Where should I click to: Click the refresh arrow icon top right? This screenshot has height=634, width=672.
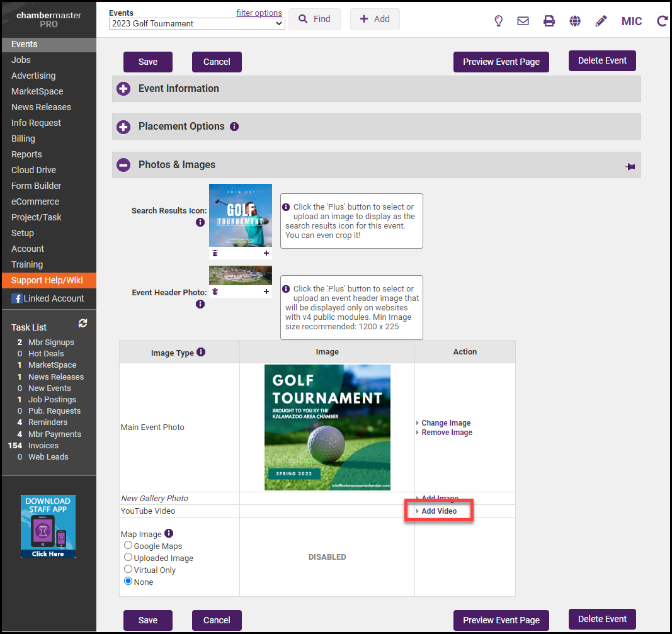coord(662,21)
